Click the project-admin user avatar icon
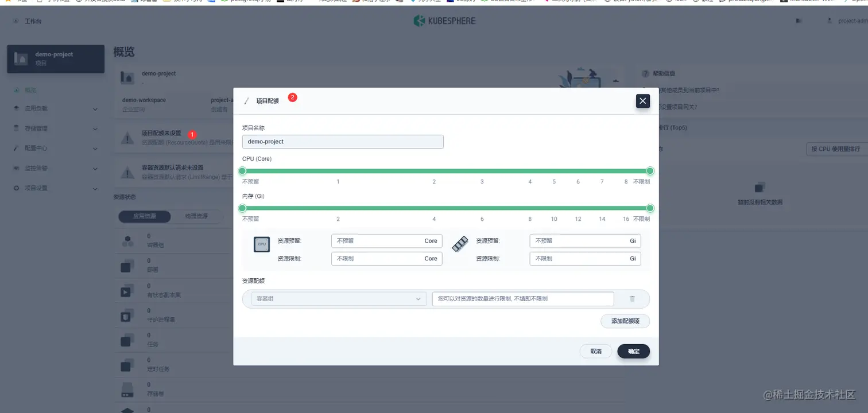Viewport: 868px width, 413px height. coord(830,21)
